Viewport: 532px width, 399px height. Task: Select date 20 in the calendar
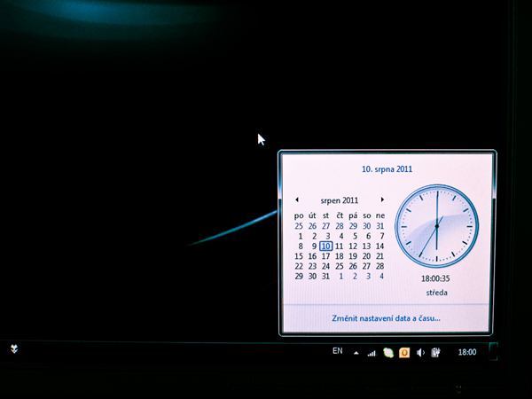[x=366, y=256]
